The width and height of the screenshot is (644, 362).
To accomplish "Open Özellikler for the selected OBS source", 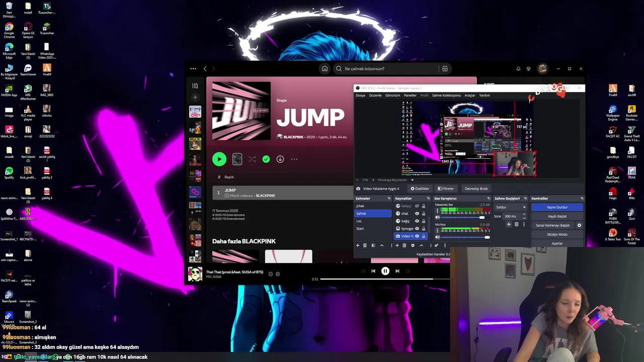I will tap(420, 189).
